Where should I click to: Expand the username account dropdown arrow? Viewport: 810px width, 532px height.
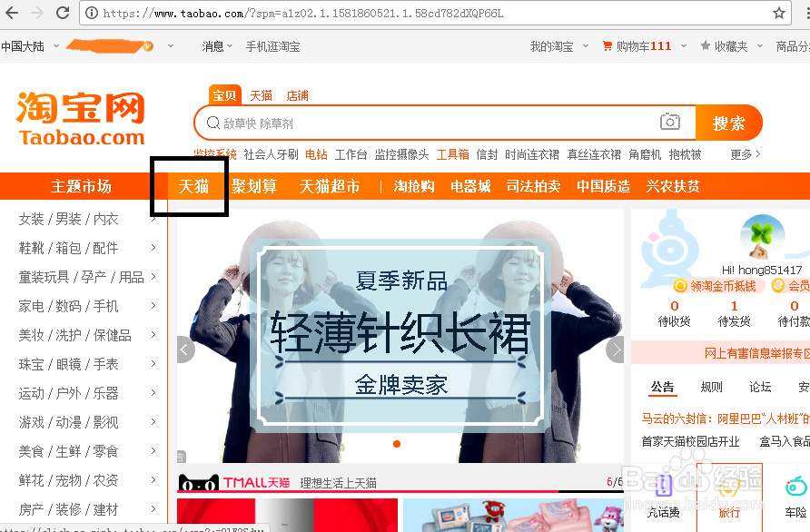171,46
